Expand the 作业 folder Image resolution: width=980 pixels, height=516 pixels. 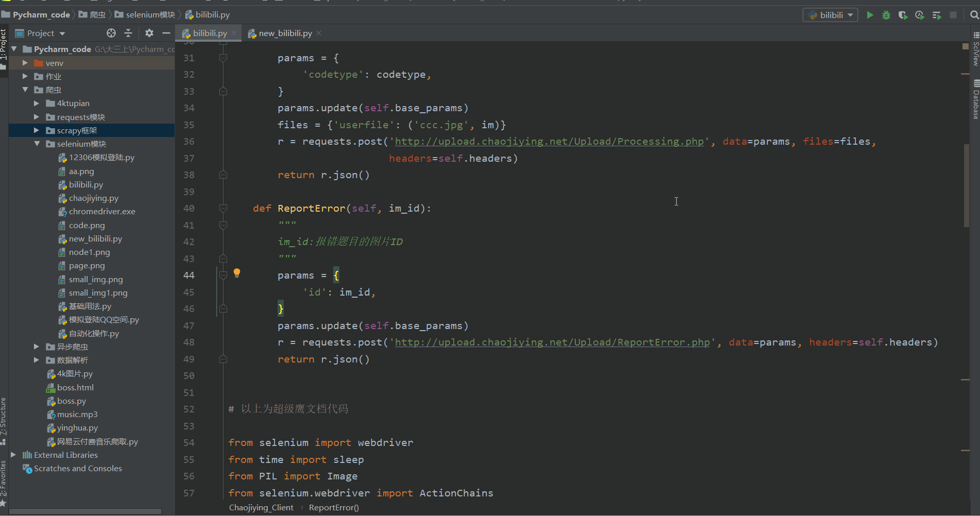tap(25, 76)
